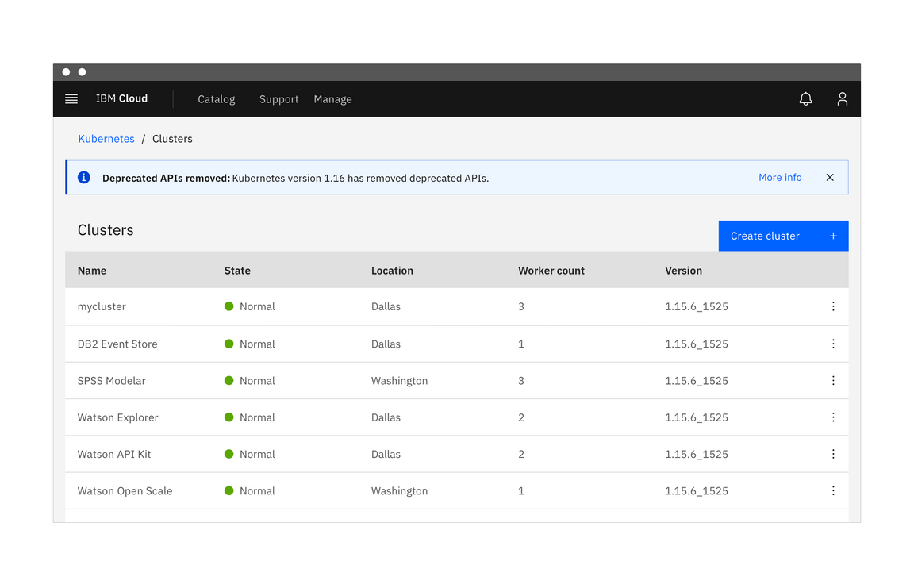Open the hamburger navigation menu
The height and width of the screenshot is (588, 914).
[71, 99]
